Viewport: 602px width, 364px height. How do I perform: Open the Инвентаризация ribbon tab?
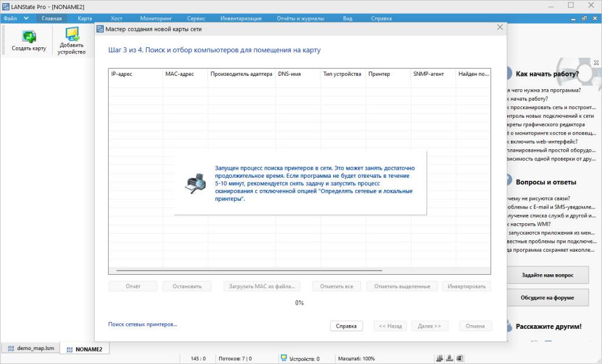(241, 18)
